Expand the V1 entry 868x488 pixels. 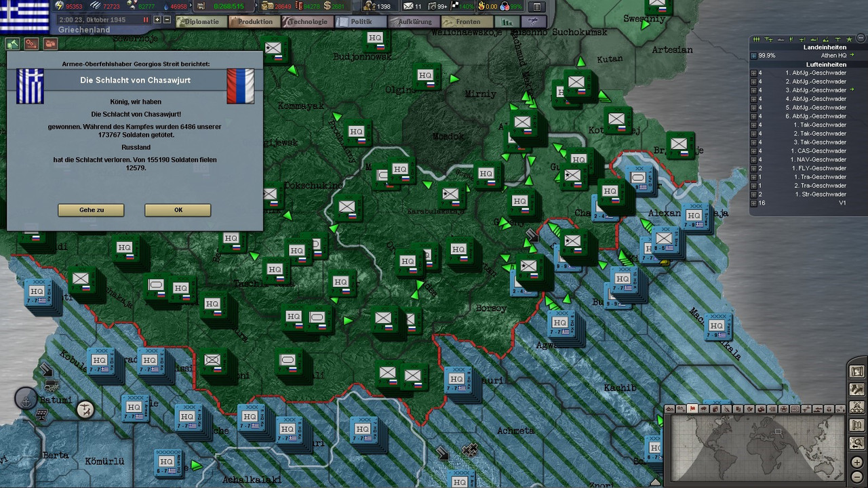[x=753, y=203]
